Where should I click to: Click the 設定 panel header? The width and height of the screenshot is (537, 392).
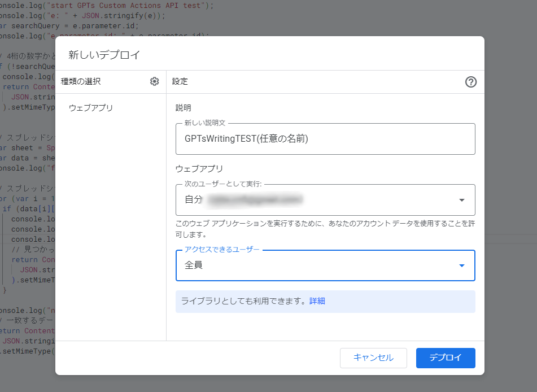[180, 81]
